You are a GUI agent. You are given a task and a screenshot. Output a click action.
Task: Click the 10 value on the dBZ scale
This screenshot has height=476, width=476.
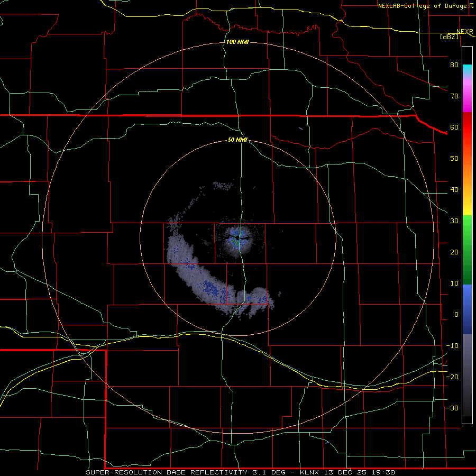tap(454, 283)
